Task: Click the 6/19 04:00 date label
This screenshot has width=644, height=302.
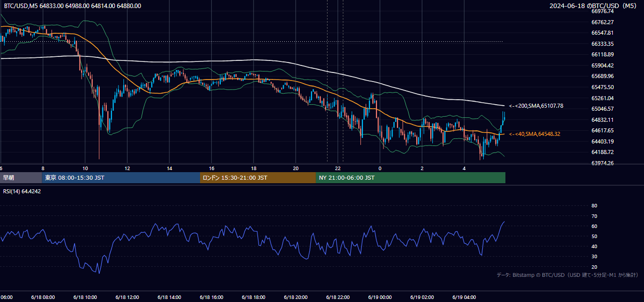Action: (x=464, y=297)
